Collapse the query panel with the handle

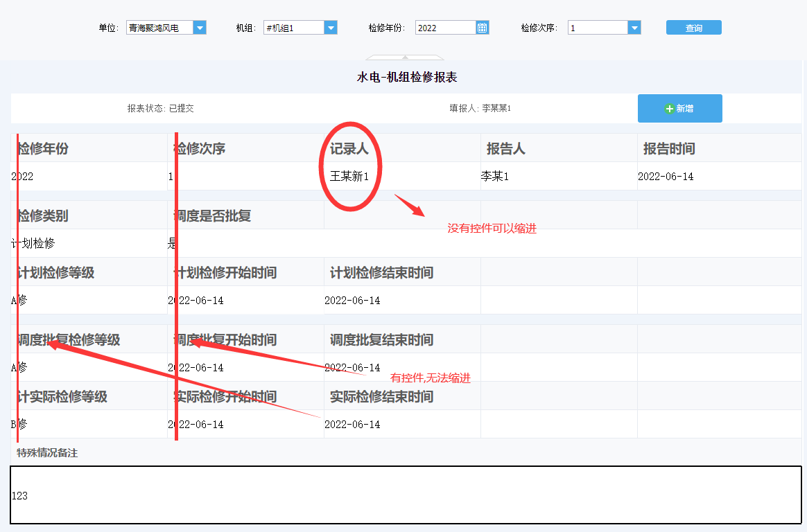point(405,57)
